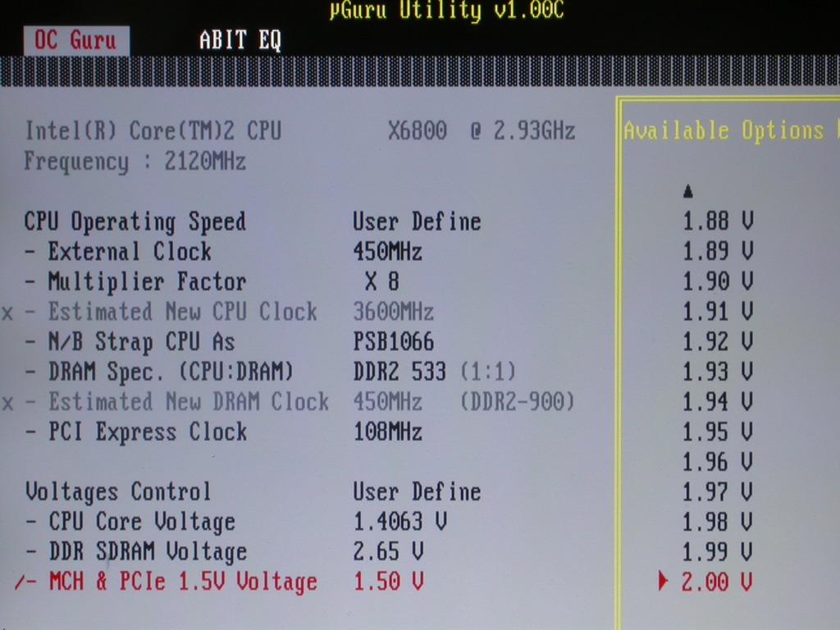The width and height of the screenshot is (840, 630).
Task: Click the scroll-up arrow in Available Options
Action: tap(688, 191)
